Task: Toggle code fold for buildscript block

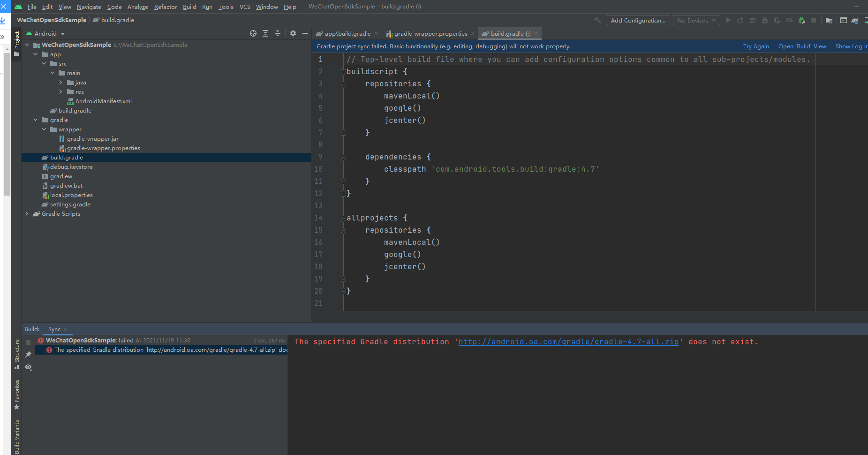Action: tap(343, 72)
